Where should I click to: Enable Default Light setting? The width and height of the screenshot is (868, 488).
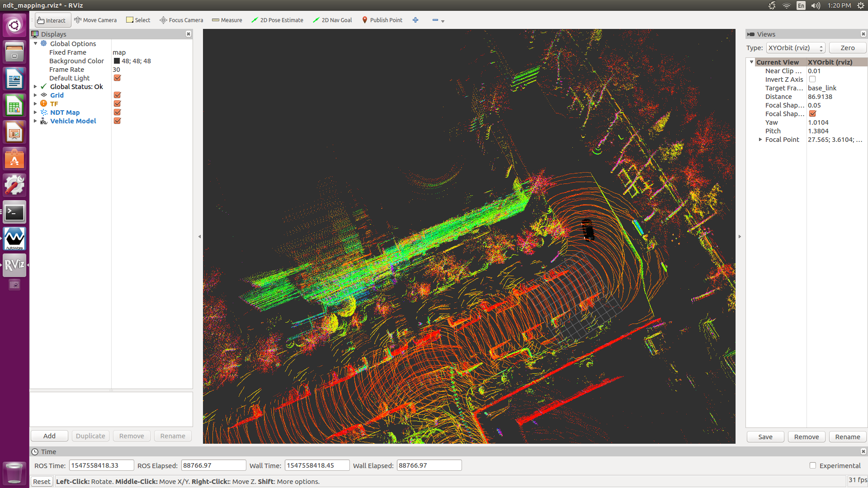click(117, 78)
